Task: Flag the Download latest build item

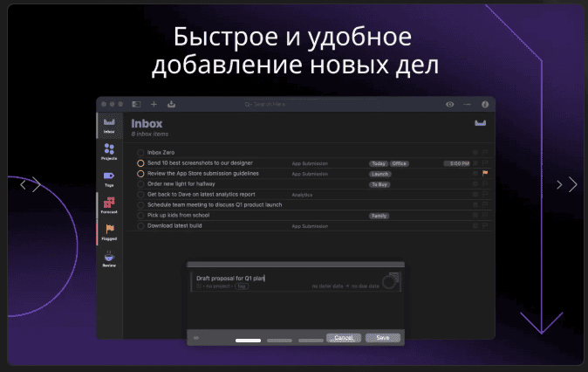Action: click(x=485, y=225)
